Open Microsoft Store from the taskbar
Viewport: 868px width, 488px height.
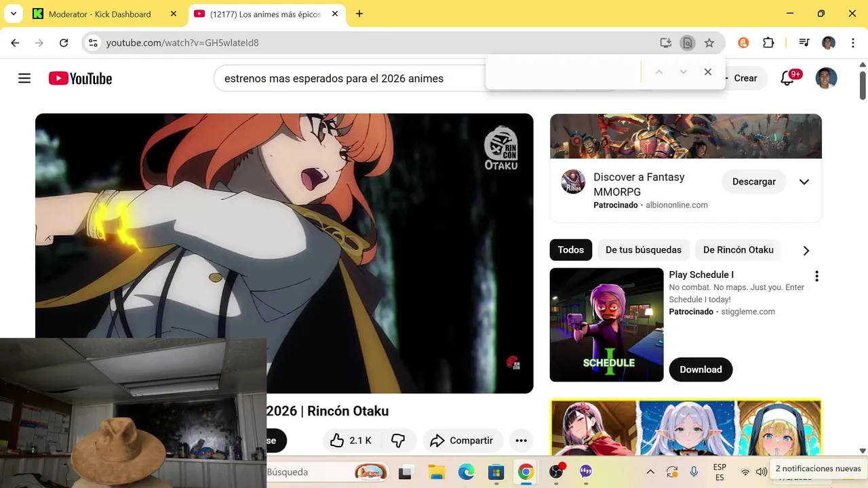pyautogui.click(x=496, y=472)
